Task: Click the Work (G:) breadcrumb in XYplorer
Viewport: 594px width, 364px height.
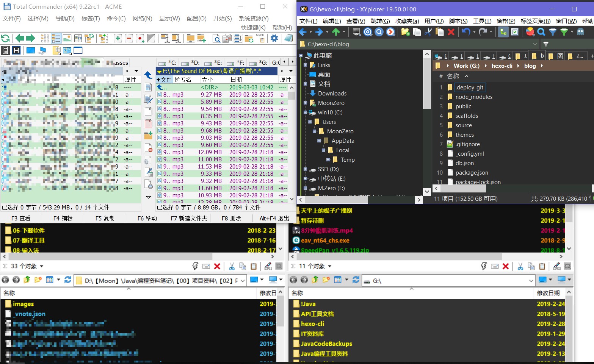Action: point(467,66)
